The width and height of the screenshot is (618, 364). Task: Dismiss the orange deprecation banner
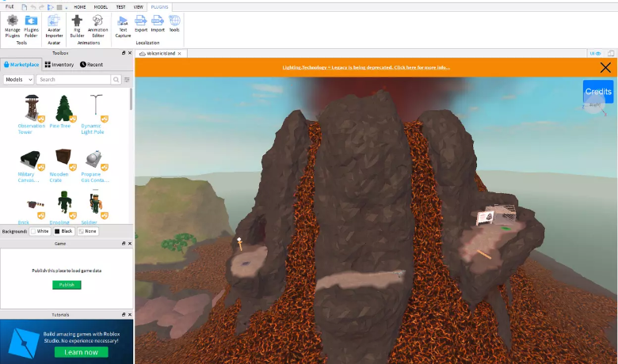click(x=605, y=68)
